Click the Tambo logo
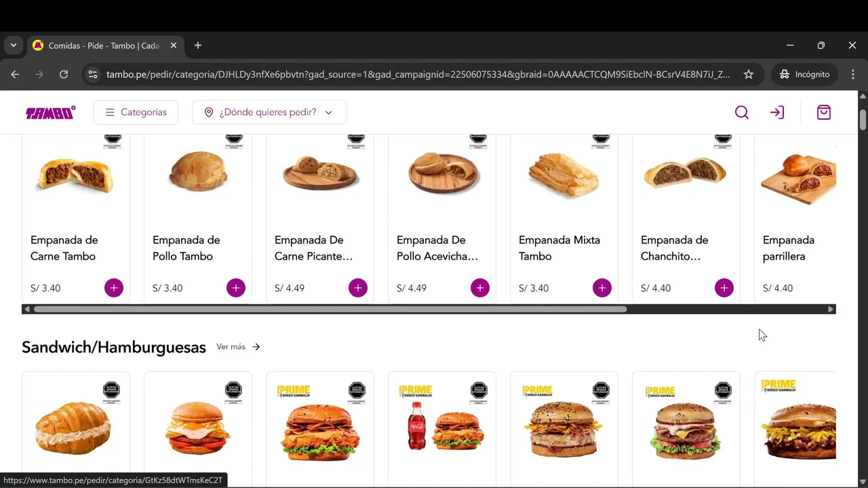This screenshot has width=868, height=488. click(x=50, y=113)
